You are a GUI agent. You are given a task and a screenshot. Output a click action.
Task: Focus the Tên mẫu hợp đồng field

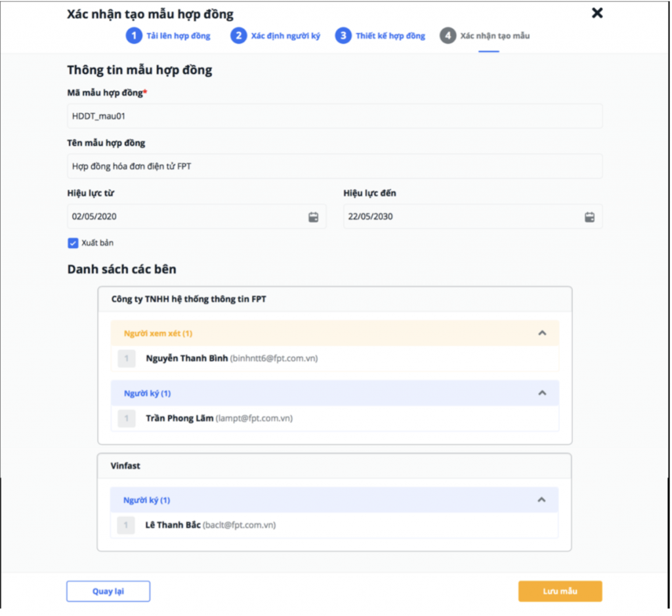335,166
